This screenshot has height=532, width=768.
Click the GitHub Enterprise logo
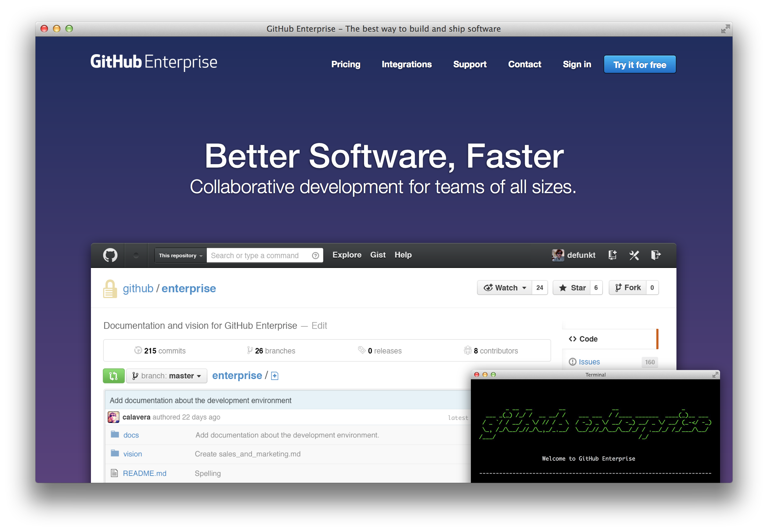coord(154,62)
